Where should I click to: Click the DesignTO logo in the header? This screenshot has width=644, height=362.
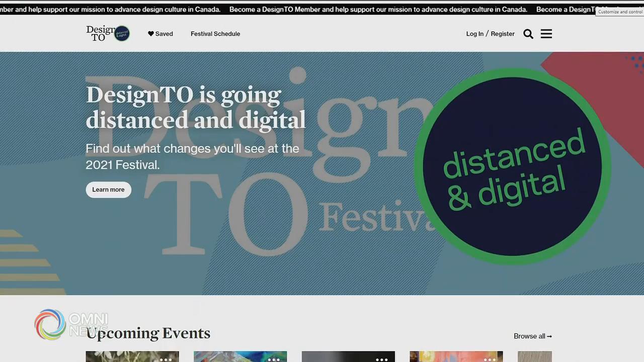pyautogui.click(x=108, y=34)
